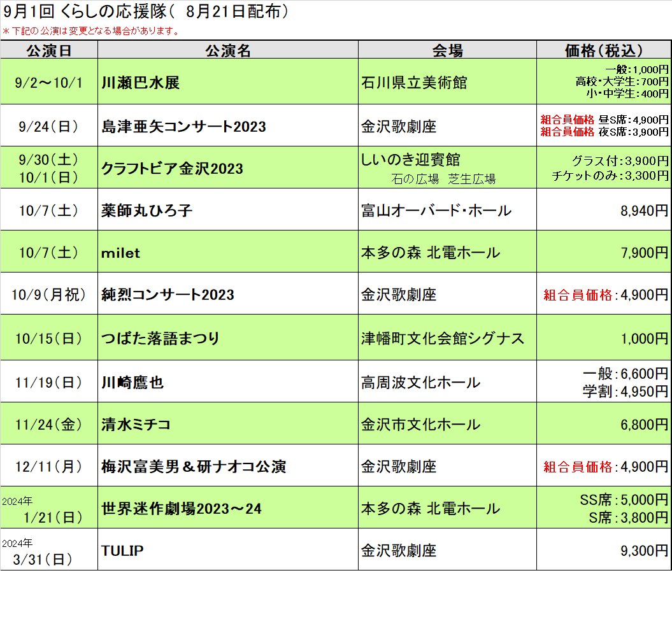Click the date '11/24(金)'

click(49, 424)
